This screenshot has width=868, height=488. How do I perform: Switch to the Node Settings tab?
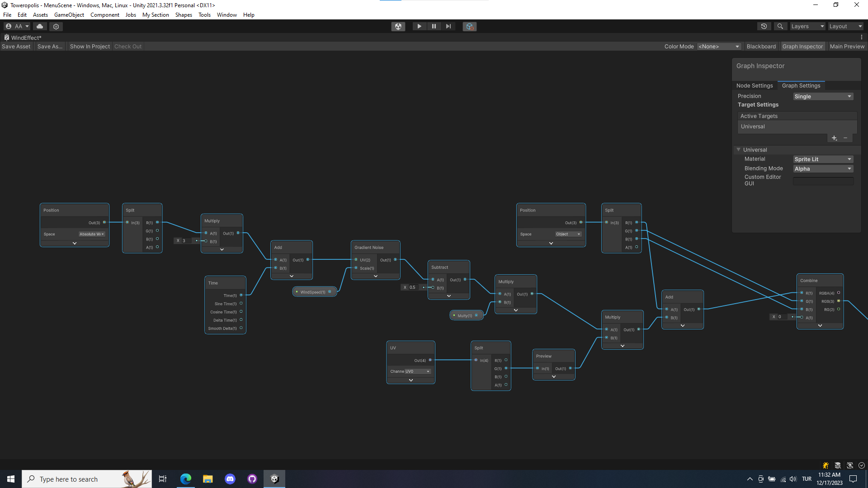pos(754,85)
